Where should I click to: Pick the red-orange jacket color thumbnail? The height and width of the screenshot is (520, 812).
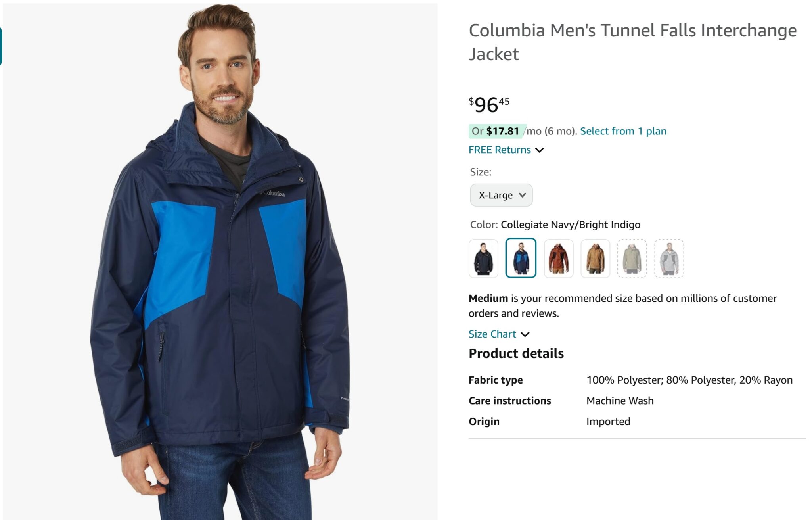point(558,259)
